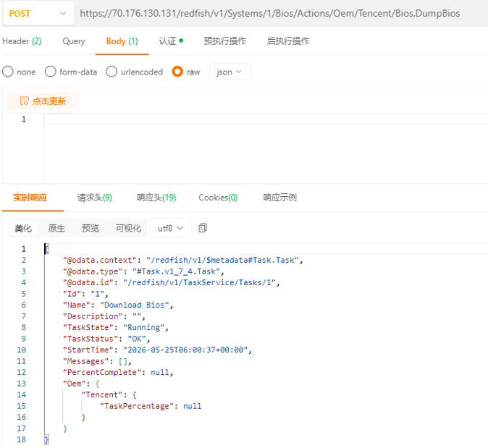Open the json format dropdown
The image size is (488, 448).
tap(230, 72)
